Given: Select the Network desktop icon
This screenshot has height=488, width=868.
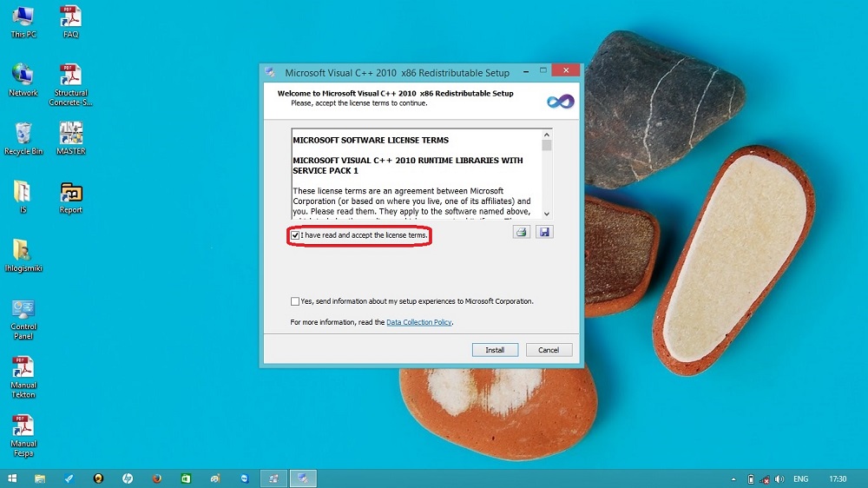Looking at the screenshot, I should 23,80.
